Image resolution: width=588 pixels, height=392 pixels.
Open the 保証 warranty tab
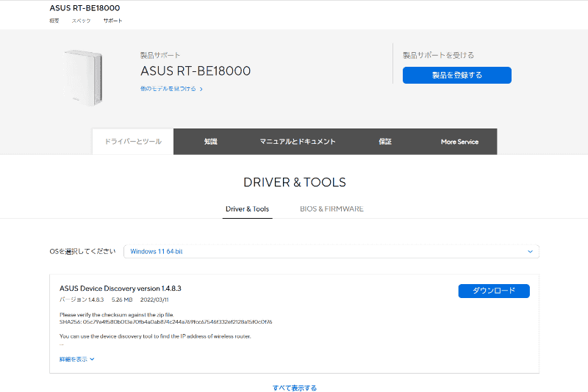pyautogui.click(x=385, y=142)
